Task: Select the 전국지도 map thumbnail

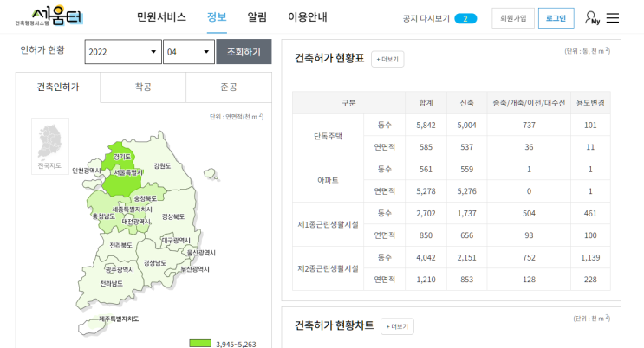Action: coord(50,146)
